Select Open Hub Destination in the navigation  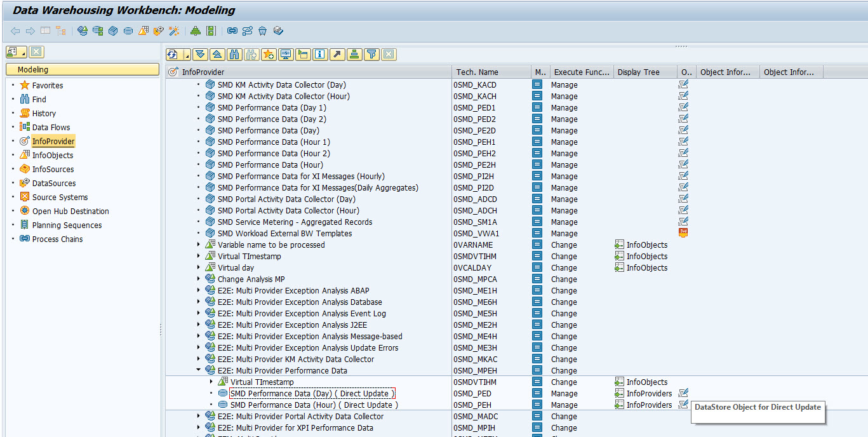tap(70, 211)
